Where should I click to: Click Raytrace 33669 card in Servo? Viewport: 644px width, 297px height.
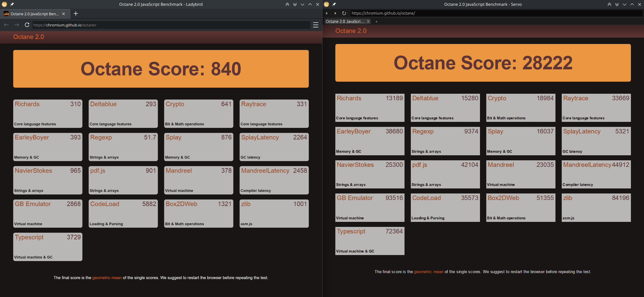(596, 108)
